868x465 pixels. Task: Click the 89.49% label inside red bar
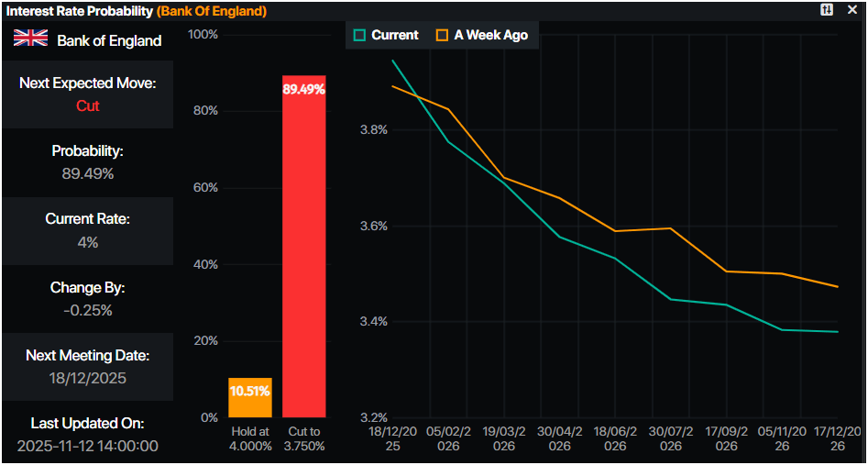[304, 90]
